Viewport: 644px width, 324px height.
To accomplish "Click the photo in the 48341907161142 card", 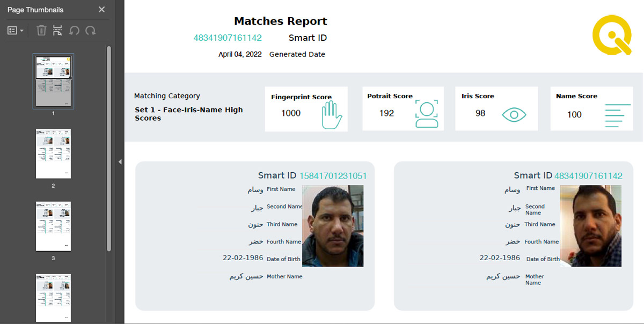I will tap(591, 226).
